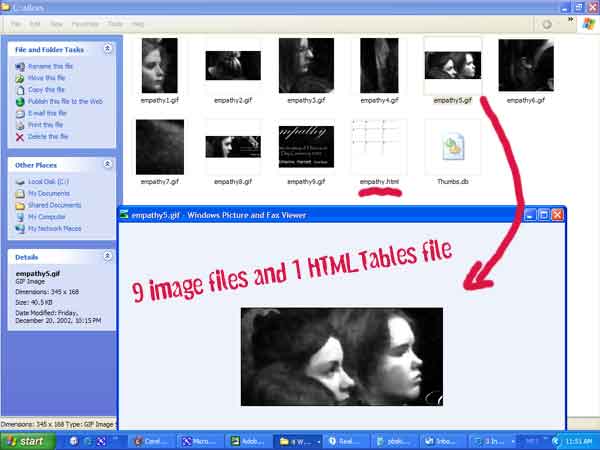Open the Shared Documents link
600x450 pixels.
(56, 204)
